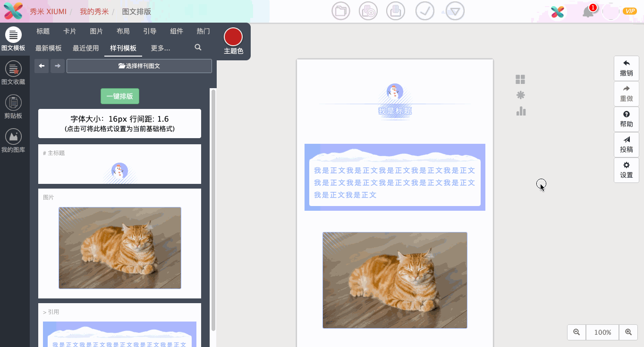Viewport: 644px width, 347px height.
Task: Click the checkmark circle icon in top toolbar
Action: pyautogui.click(x=425, y=11)
